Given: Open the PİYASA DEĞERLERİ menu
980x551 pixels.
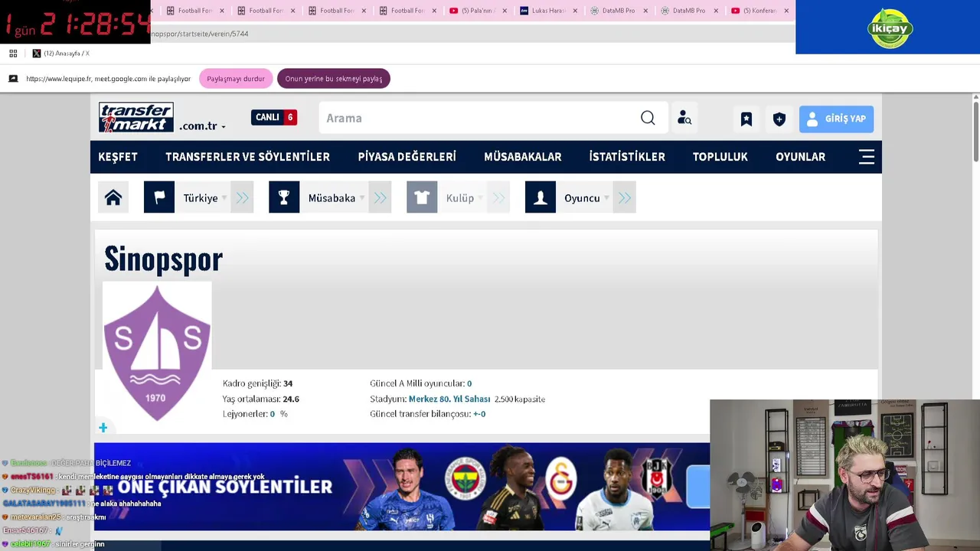Looking at the screenshot, I should (407, 156).
